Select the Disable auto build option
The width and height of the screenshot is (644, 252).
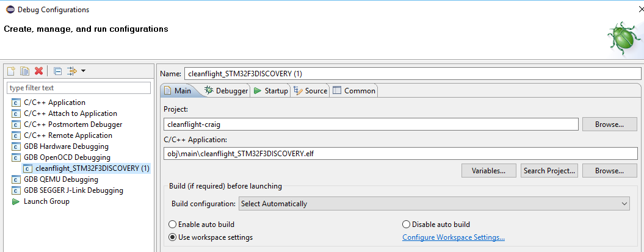point(407,225)
